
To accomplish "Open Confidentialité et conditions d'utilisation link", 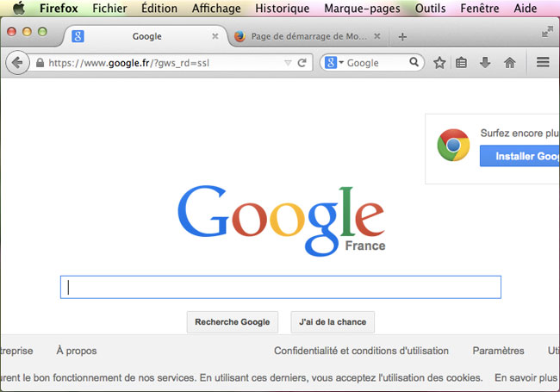I will (361, 351).
